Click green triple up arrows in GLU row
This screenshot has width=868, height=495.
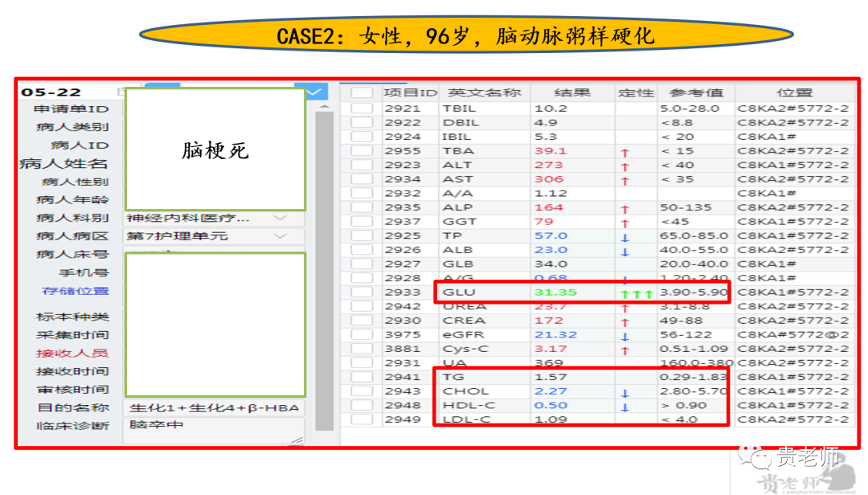[x=636, y=293]
